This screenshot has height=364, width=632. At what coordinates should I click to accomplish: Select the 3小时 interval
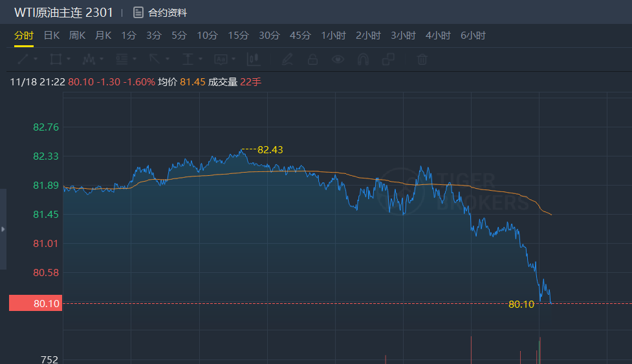(403, 36)
